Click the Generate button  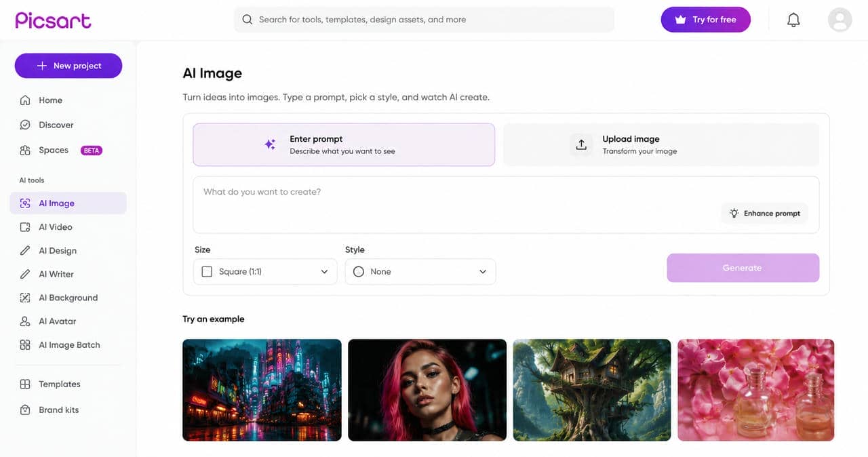pos(743,268)
